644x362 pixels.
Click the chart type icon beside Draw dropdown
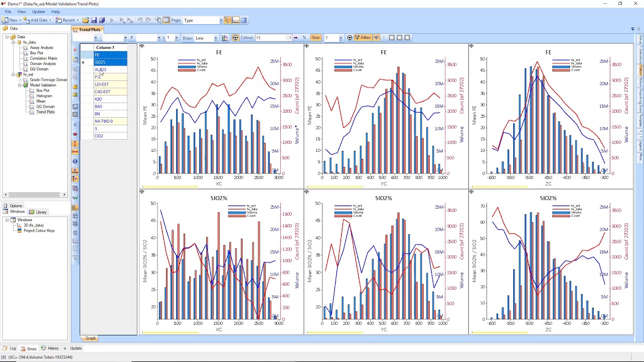(224, 38)
